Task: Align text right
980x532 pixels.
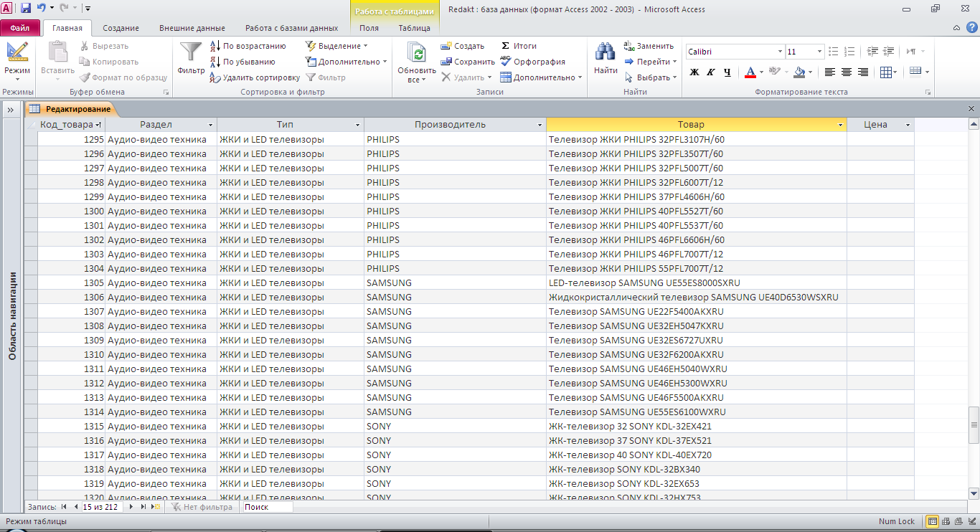Action: [x=863, y=72]
